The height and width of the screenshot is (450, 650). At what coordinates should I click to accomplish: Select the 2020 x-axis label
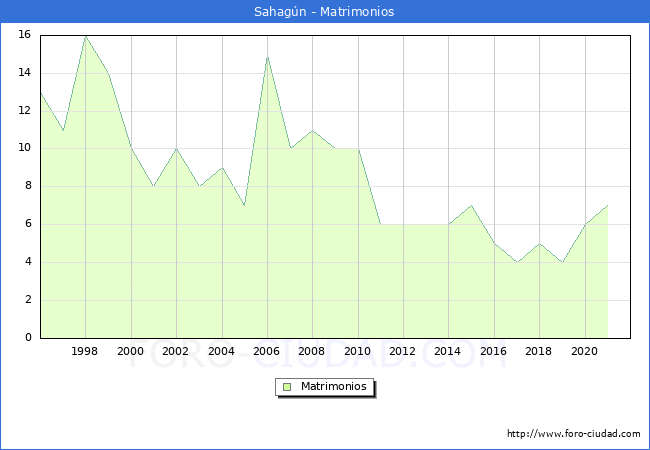tap(584, 351)
